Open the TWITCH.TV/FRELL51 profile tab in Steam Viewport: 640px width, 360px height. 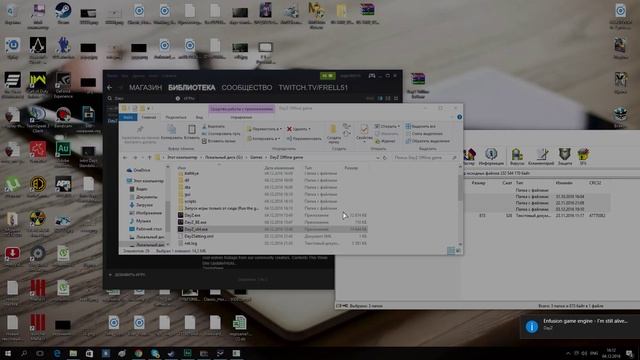[313, 87]
